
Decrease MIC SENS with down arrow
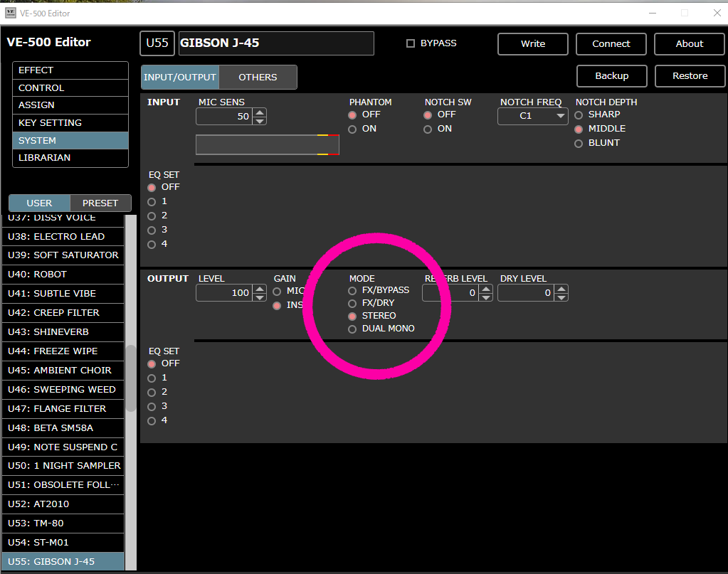pyautogui.click(x=260, y=121)
